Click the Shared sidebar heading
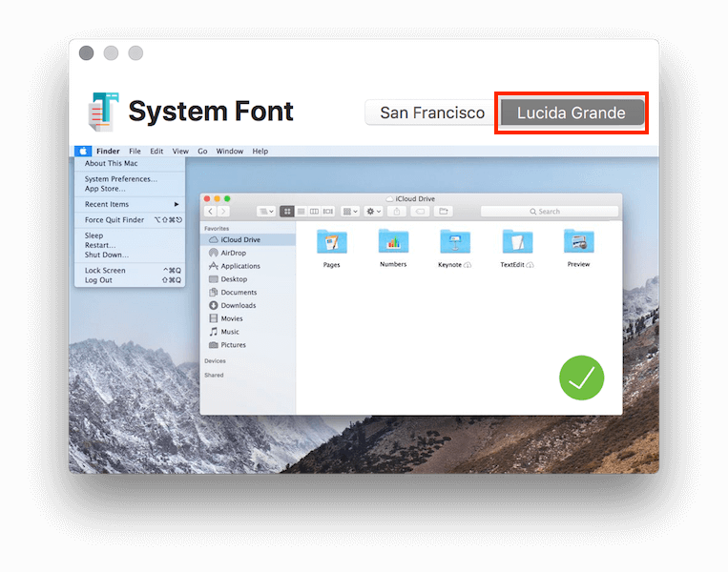The height and width of the screenshot is (572, 728). coord(214,376)
